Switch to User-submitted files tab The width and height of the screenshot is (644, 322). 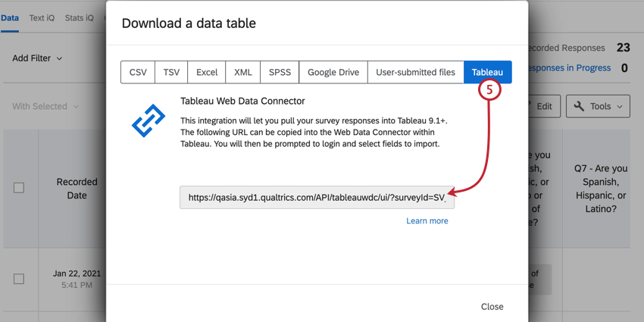415,72
